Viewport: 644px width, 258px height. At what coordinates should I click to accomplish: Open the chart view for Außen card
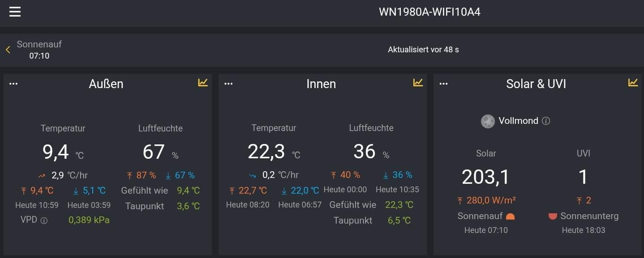203,83
